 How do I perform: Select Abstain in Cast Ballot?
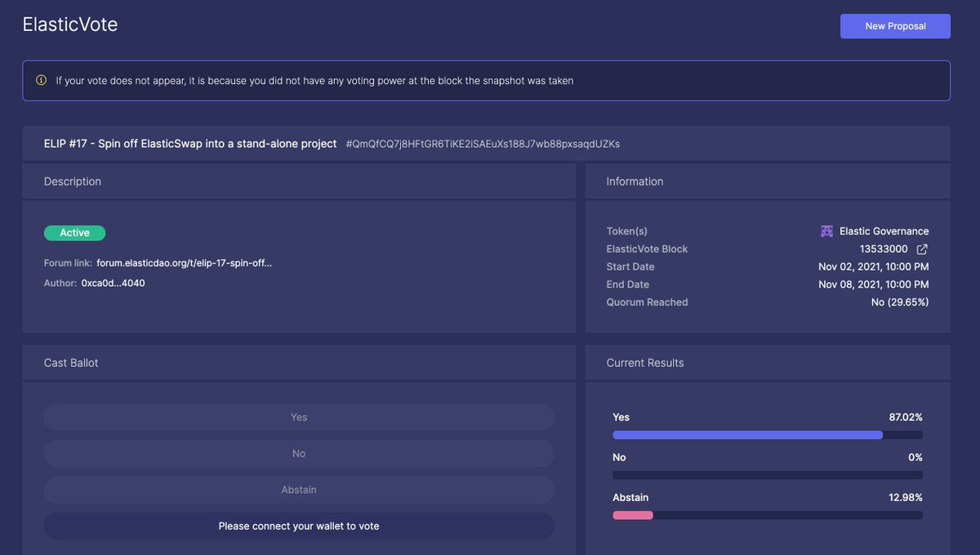(x=299, y=489)
